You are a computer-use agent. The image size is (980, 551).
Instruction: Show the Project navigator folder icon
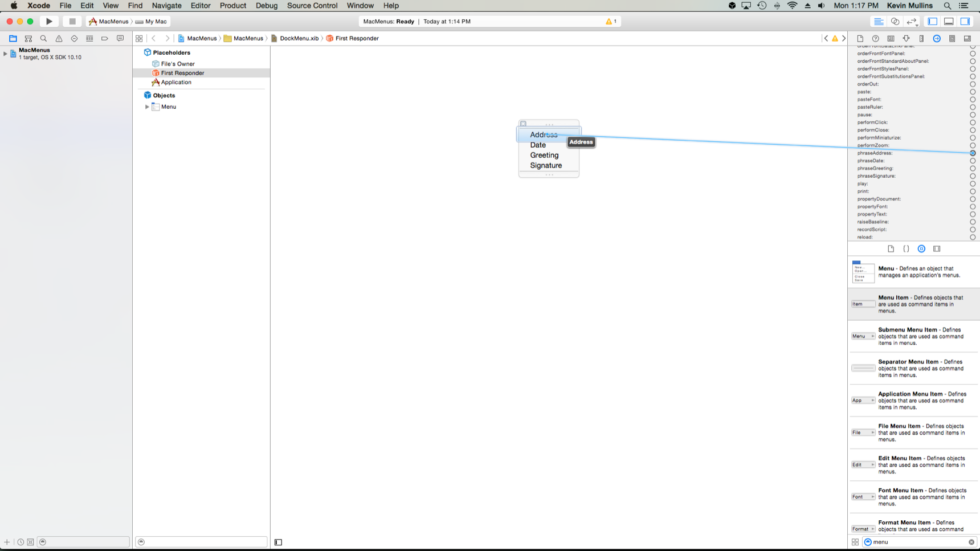point(13,39)
